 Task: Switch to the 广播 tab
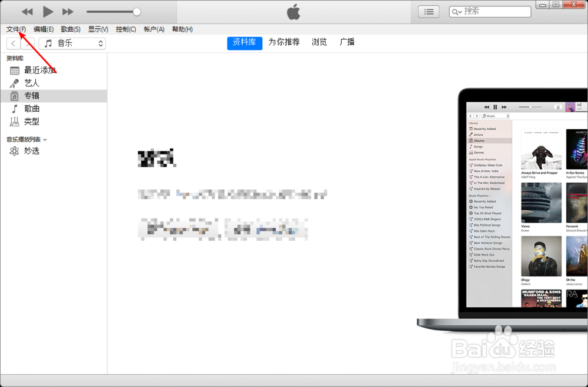tap(347, 42)
